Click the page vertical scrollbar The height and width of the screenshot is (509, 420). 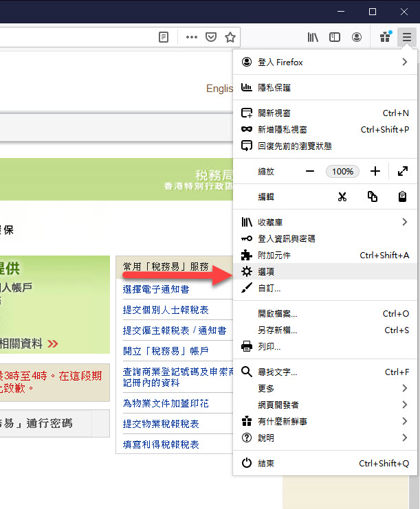click(415, 492)
